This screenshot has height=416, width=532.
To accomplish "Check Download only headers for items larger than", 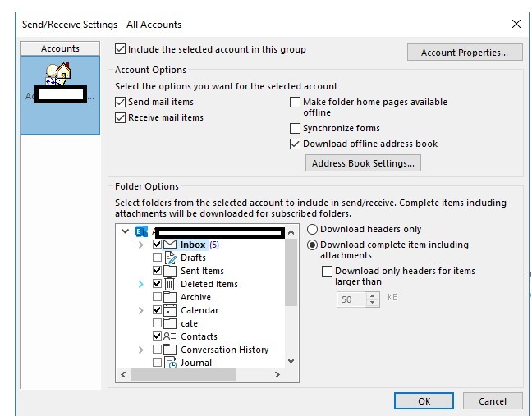I will [327, 271].
